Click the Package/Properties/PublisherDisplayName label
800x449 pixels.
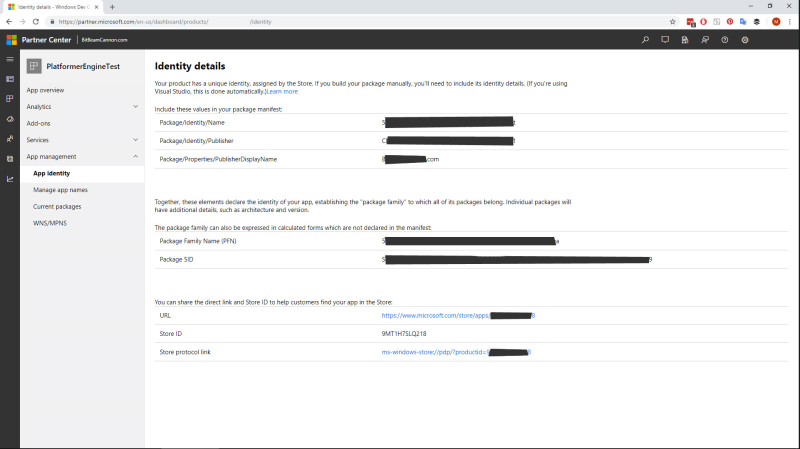point(218,159)
